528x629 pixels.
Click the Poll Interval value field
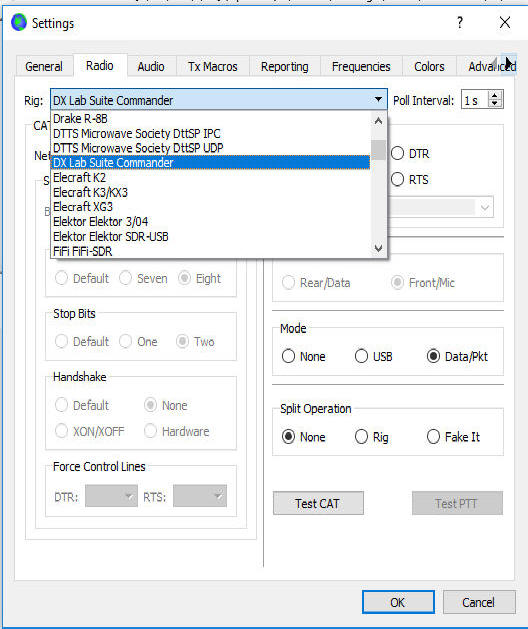pos(475,100)
